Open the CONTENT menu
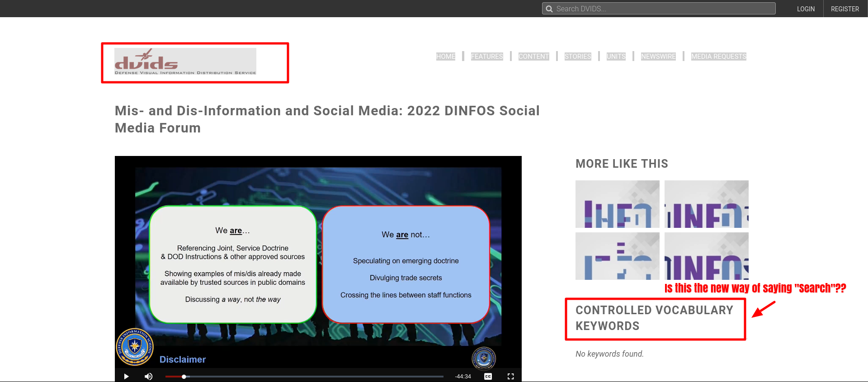Viewport: 868px width, 382px height. (533, 57)
